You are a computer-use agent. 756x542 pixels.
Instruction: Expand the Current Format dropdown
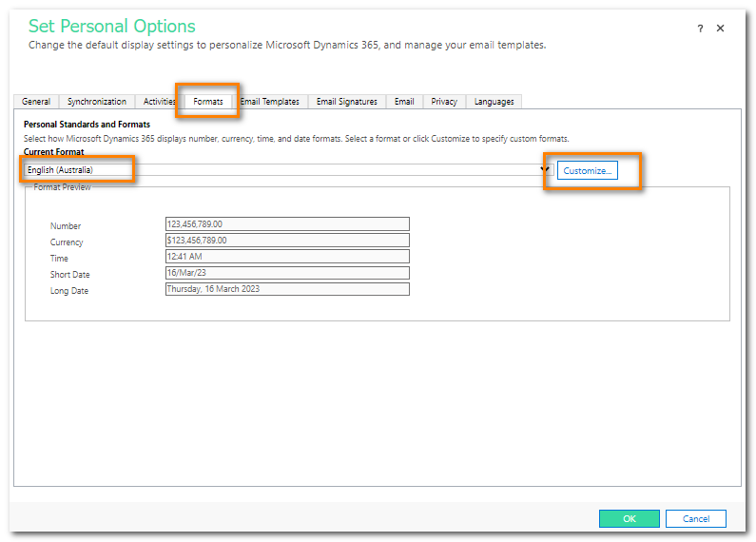(546, 170)
